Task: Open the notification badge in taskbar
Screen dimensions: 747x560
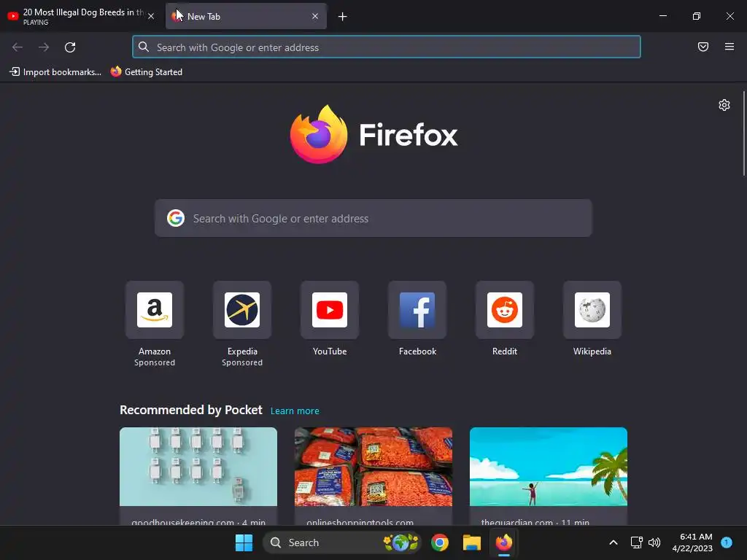Action: click(x=727, y=542)
